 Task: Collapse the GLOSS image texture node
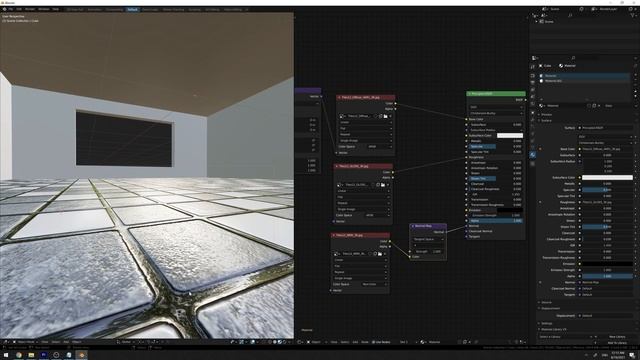tap(337, 167)
